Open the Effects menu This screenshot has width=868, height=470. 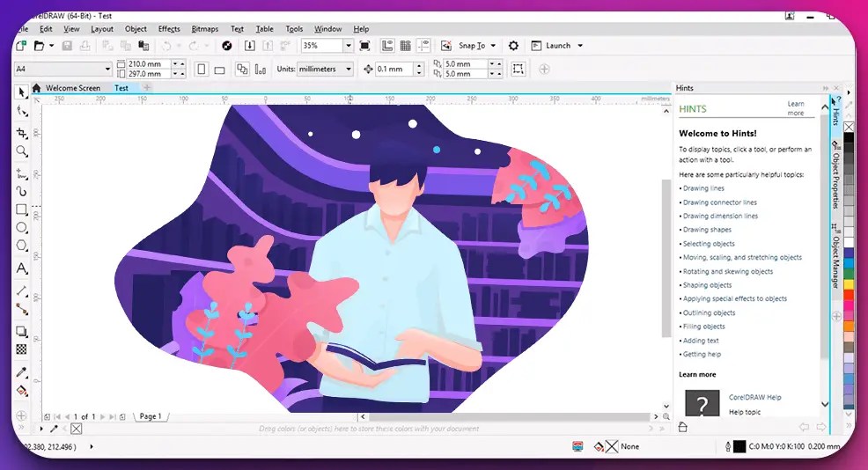tap(169, 29)
